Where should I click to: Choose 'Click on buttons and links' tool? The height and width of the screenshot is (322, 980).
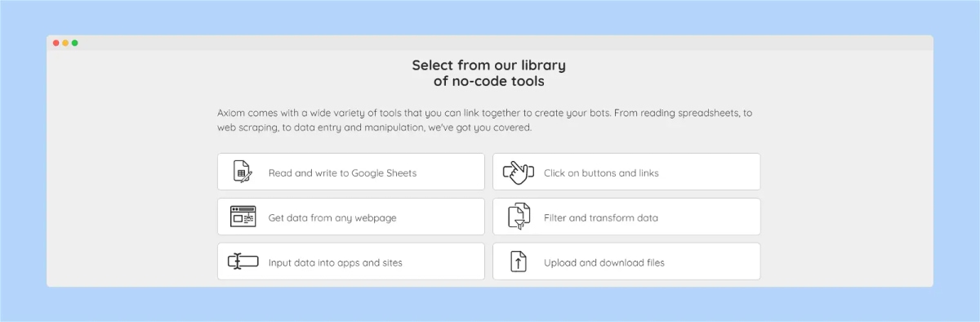626,172
